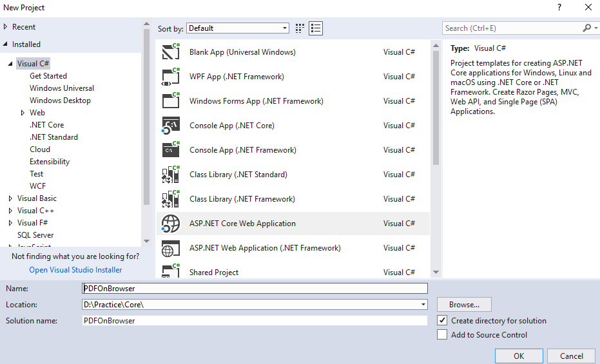Viewport: 600px width, 364px height.
Task: Select Test category
Action: [x=36, y=173]
